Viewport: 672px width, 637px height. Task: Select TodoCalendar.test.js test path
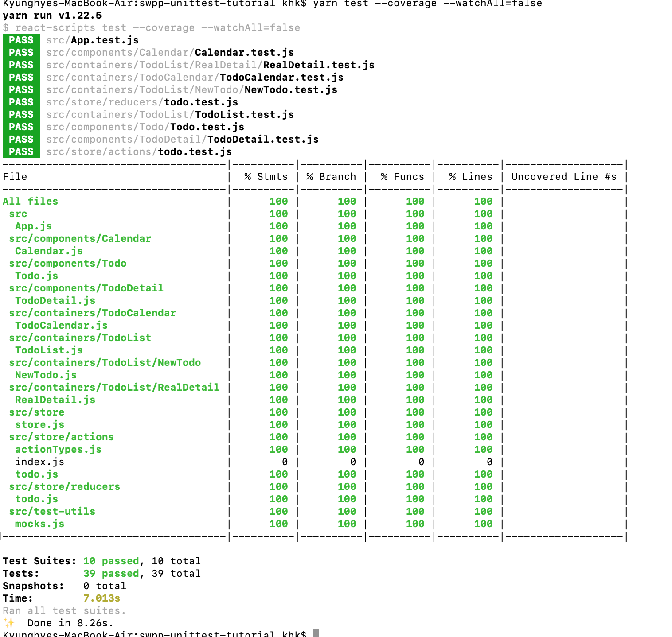point(195,78)
